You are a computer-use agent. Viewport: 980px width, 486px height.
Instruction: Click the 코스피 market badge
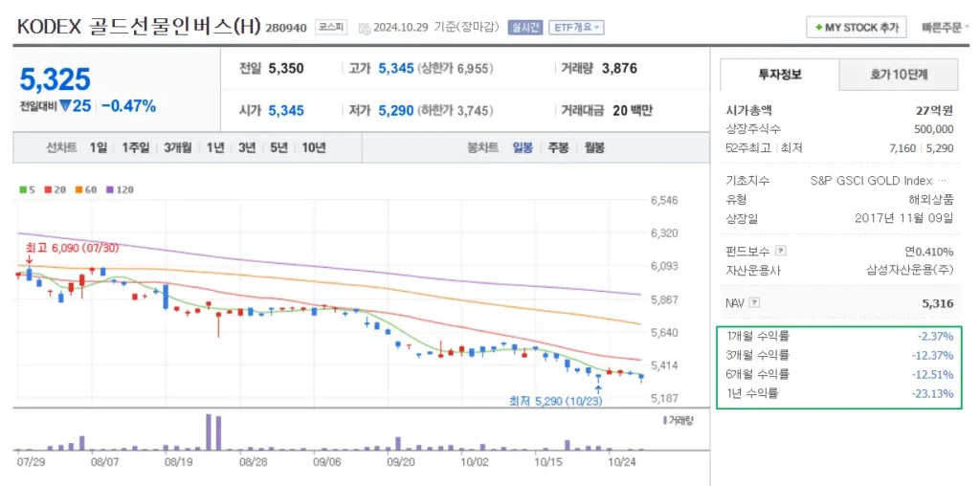click(x=330, y=27)
